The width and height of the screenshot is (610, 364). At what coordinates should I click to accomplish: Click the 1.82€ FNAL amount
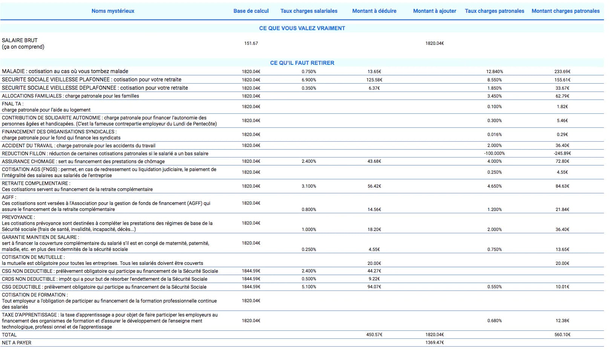pyautogui.click(x=562, y=107)
